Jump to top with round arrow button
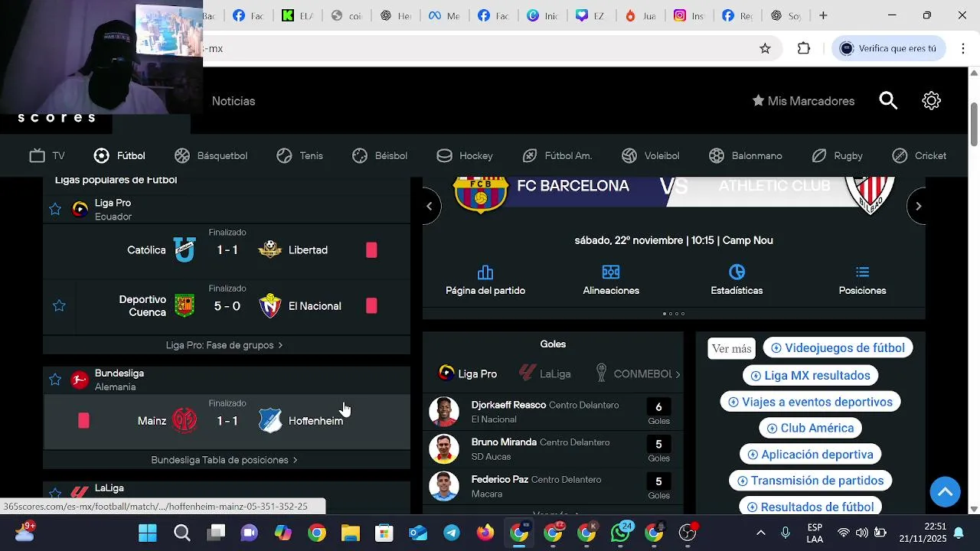Image resolution: width=980 pixels, height=551 pixels. pos(946,491)
